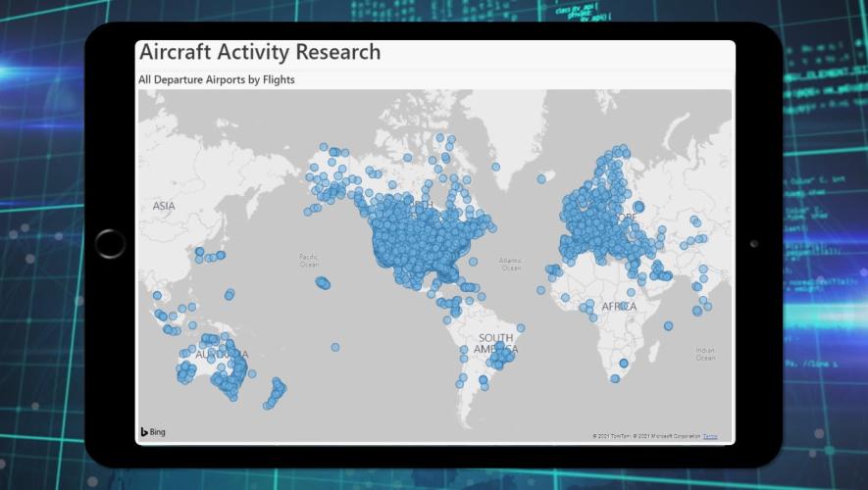Click the Aircraft Activity Research title

click(260, 53)
